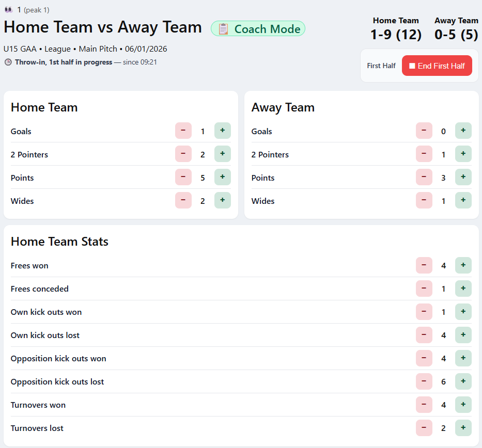Record an Away Team wide with the plus icon

coord(463,200)
